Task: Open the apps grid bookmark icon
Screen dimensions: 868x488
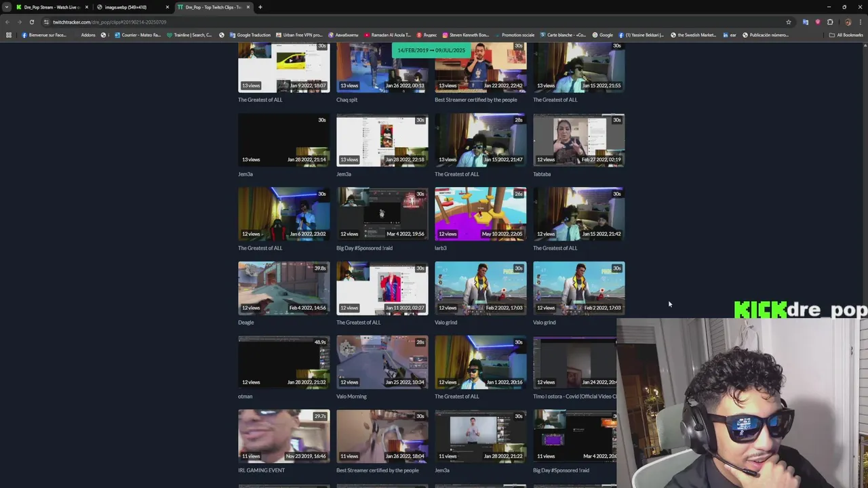Action: click(x=8, y=35)
